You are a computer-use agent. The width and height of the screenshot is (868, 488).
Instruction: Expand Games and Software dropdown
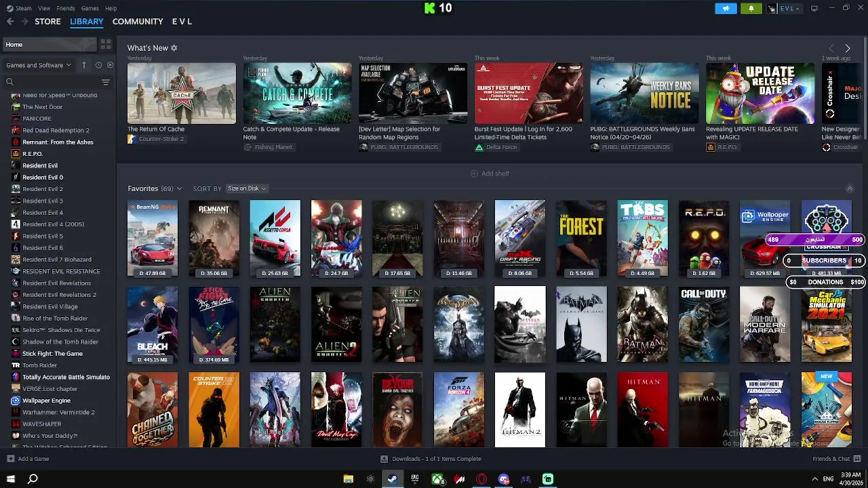click(x=39, y=65)
